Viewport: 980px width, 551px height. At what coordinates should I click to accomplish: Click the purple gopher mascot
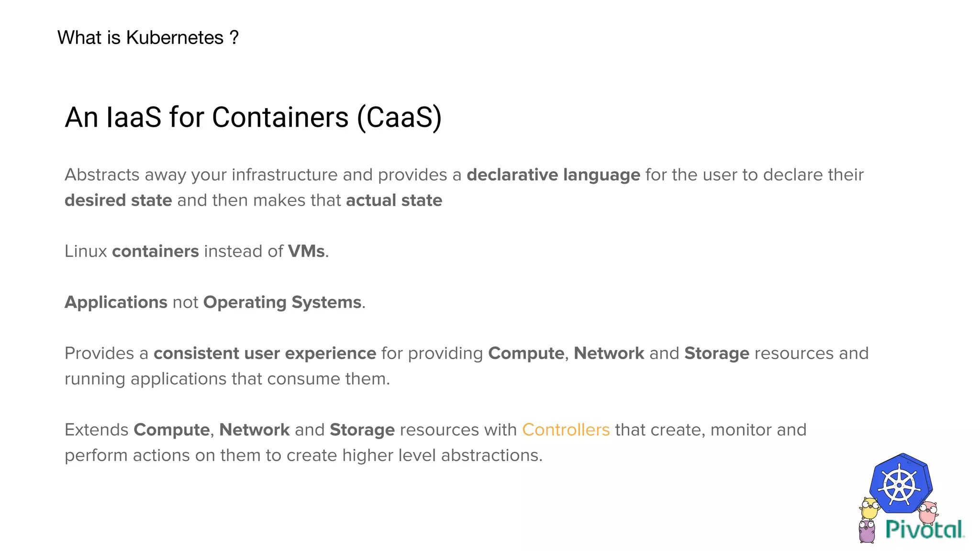click(x=867, y=531)
